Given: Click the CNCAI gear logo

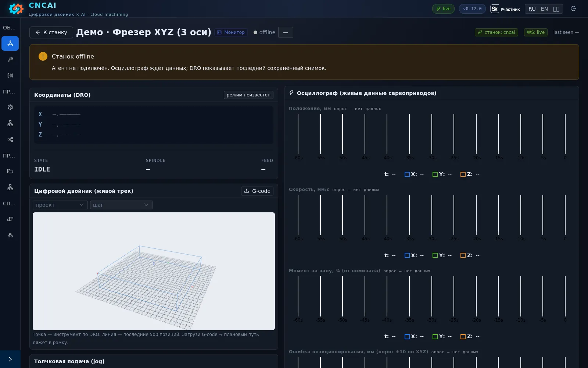Looking at the screenshot, I should 16,8.
